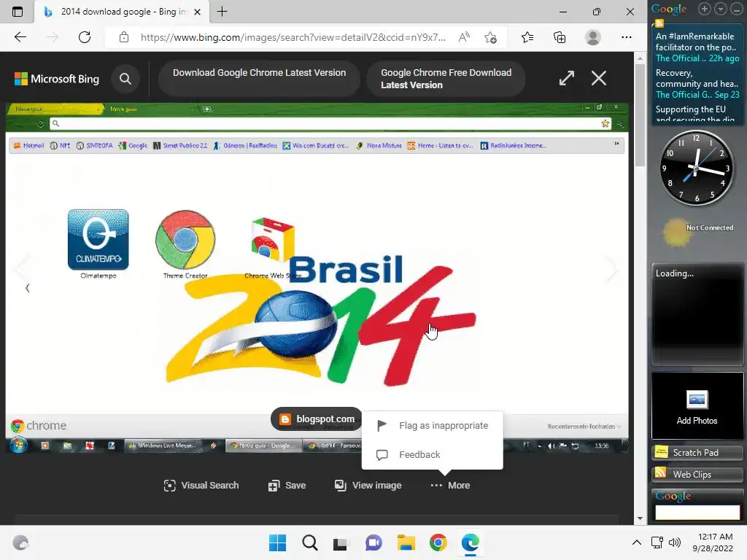Open Edge Settings and more menu
This screenshot has width=747, height=560.
pos(627,37)
